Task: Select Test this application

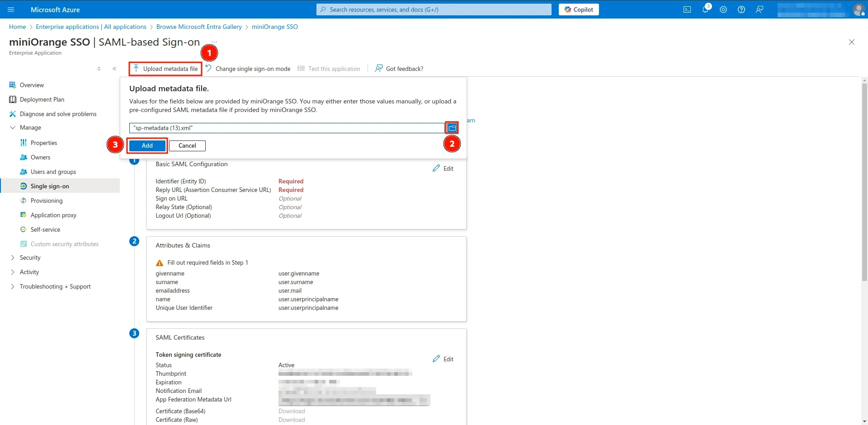Action: click(x=334, y=69)
